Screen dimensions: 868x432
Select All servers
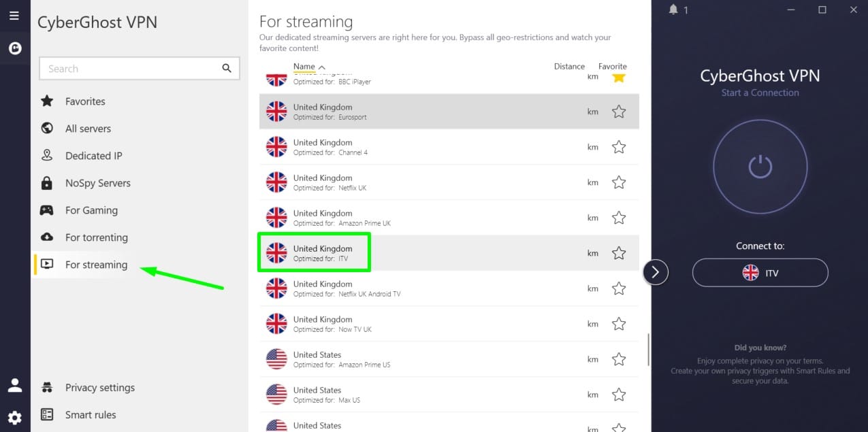[x=88, y=129]
